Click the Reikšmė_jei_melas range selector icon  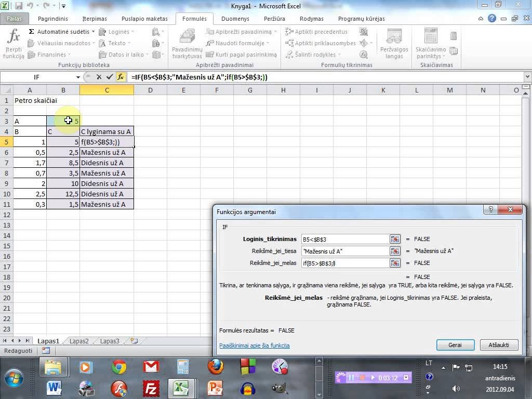click(395, 263)
